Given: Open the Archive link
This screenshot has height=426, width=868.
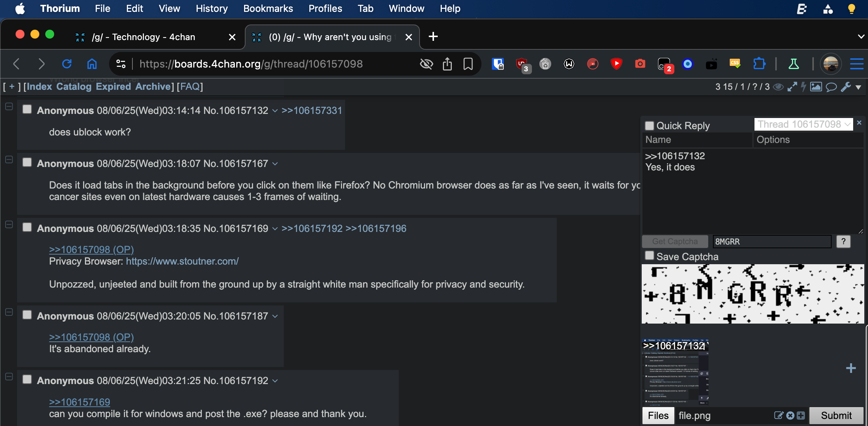Looking at the screenshot, I should tap(153, 86).
